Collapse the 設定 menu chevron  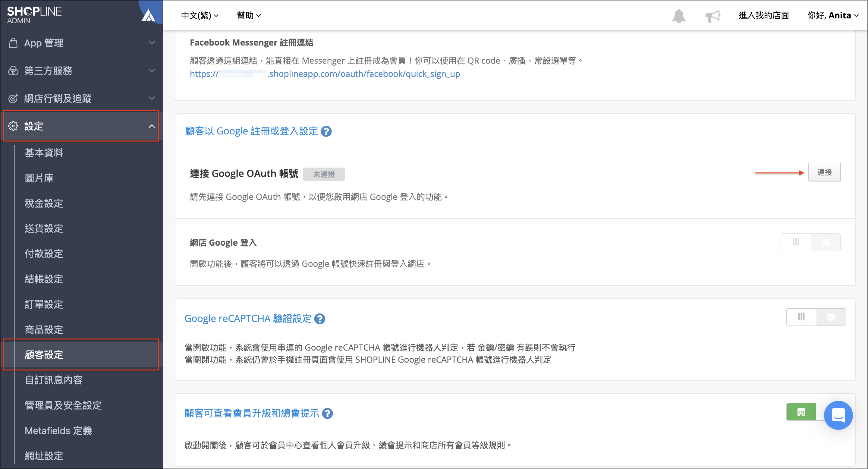click(x=152, y=126)
